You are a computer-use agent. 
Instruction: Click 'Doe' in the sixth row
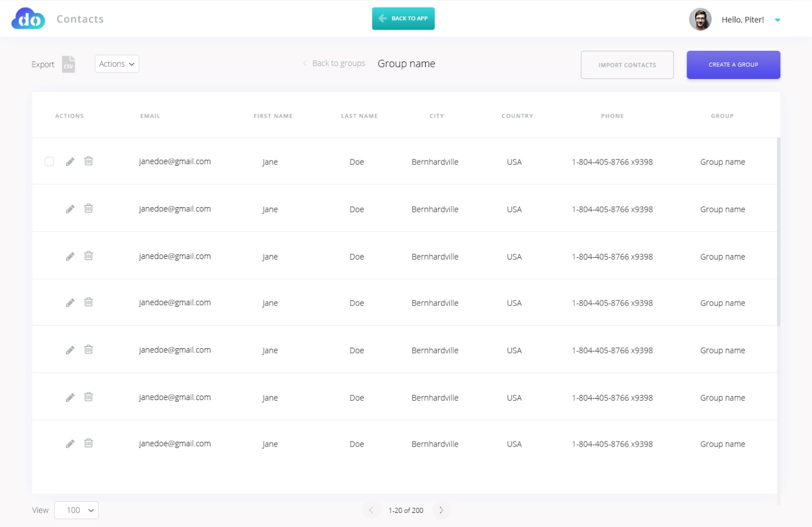tap(357, 397)
